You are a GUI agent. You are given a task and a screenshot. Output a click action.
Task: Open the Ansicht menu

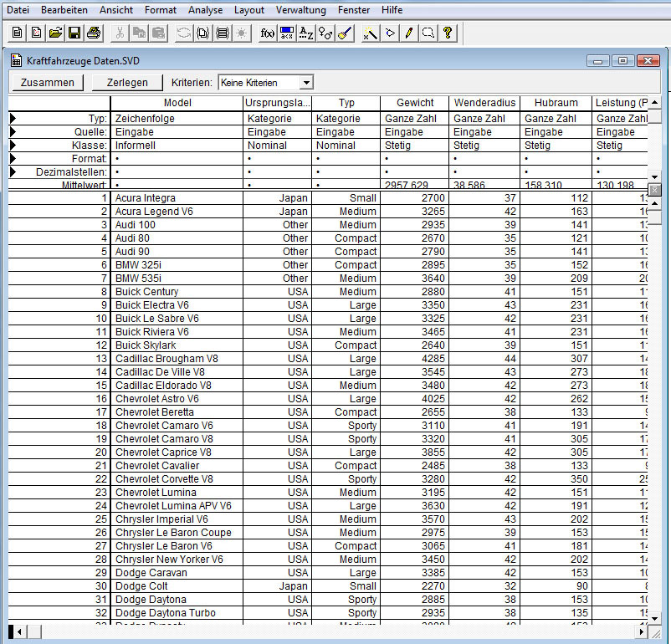click(x=116, y=10)
